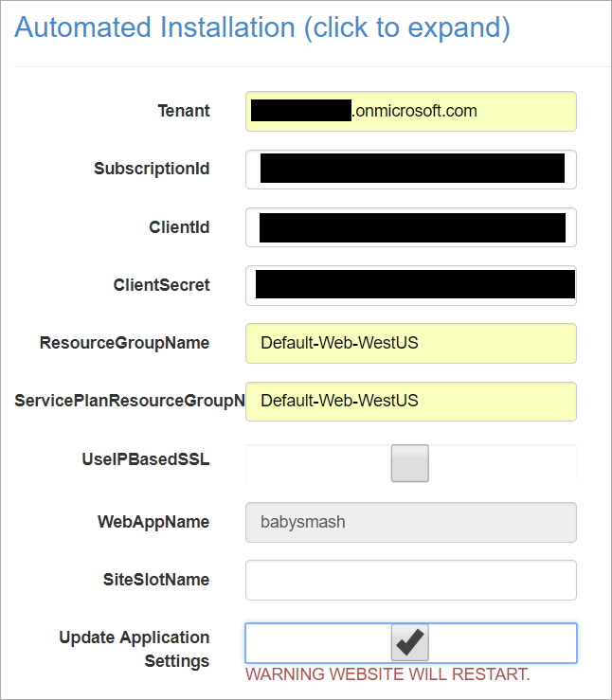Screen dimensions: 612x700
Task: Click the UseIPBasedSSL label
Action: click(x=146, y=459)
